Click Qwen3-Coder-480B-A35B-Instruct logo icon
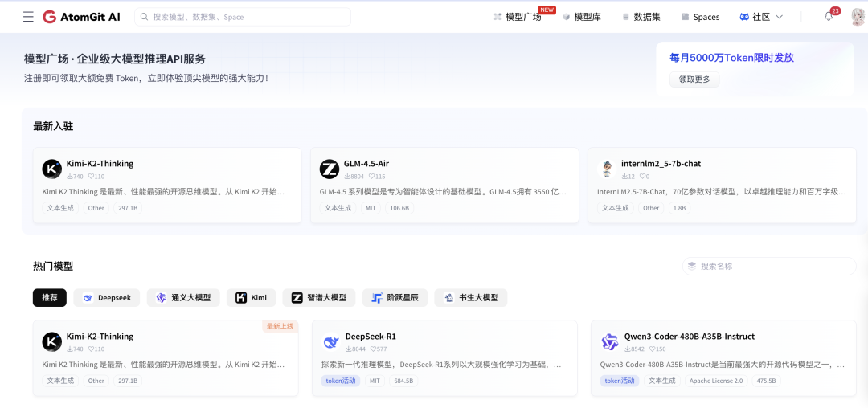 point(610,342)
